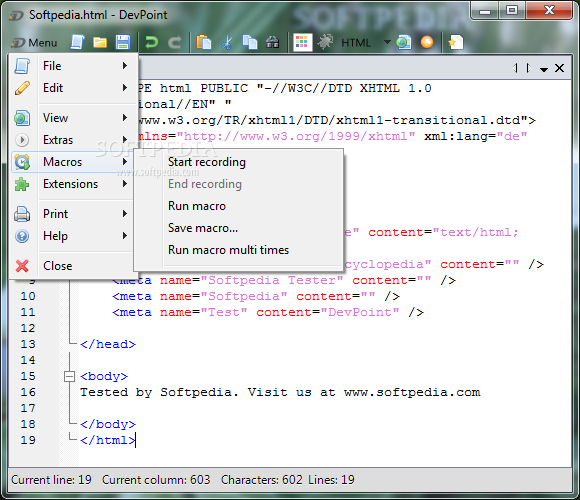The width and height of the screenshot is (580, 500).
Task: Click the Help question mark icon
Action: [22, 236]
